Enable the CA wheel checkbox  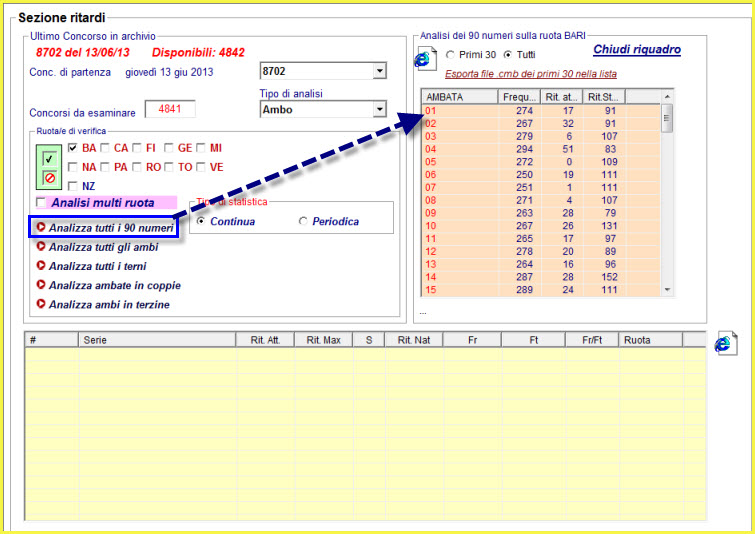(104, 148)
